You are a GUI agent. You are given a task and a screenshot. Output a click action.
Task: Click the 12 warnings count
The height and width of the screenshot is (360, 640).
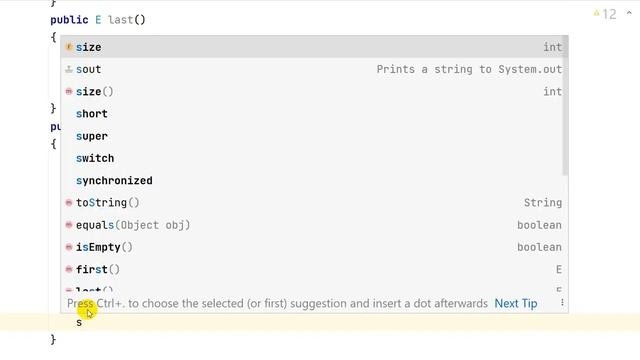coord(609,15)
